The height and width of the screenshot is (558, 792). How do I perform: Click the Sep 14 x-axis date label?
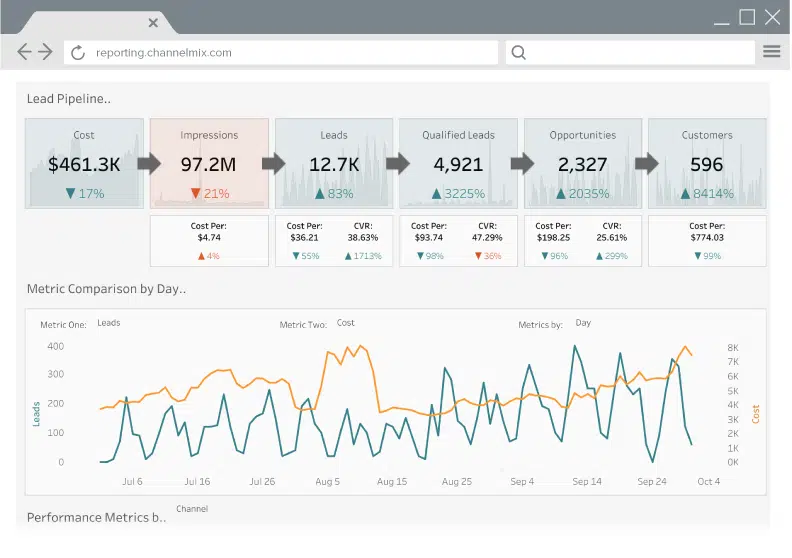point(587,482)
